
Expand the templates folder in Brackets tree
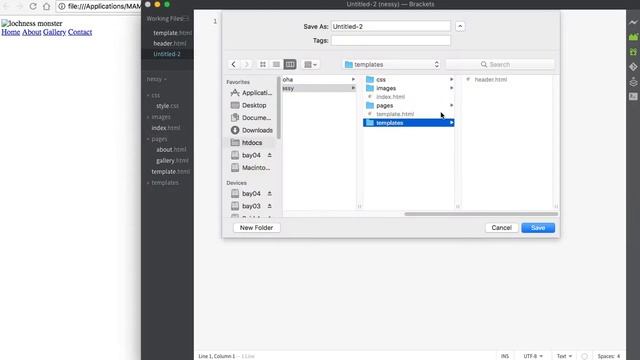(x=162, y=183)
